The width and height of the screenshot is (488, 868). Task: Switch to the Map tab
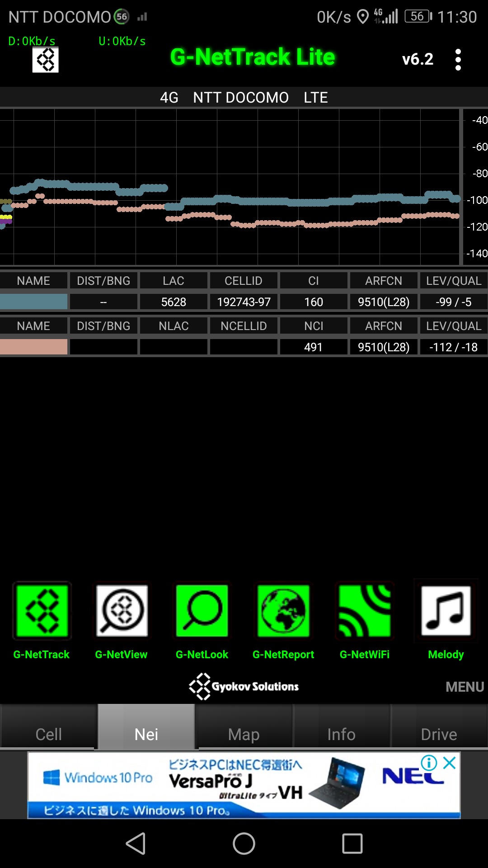(x=244, y=734)
